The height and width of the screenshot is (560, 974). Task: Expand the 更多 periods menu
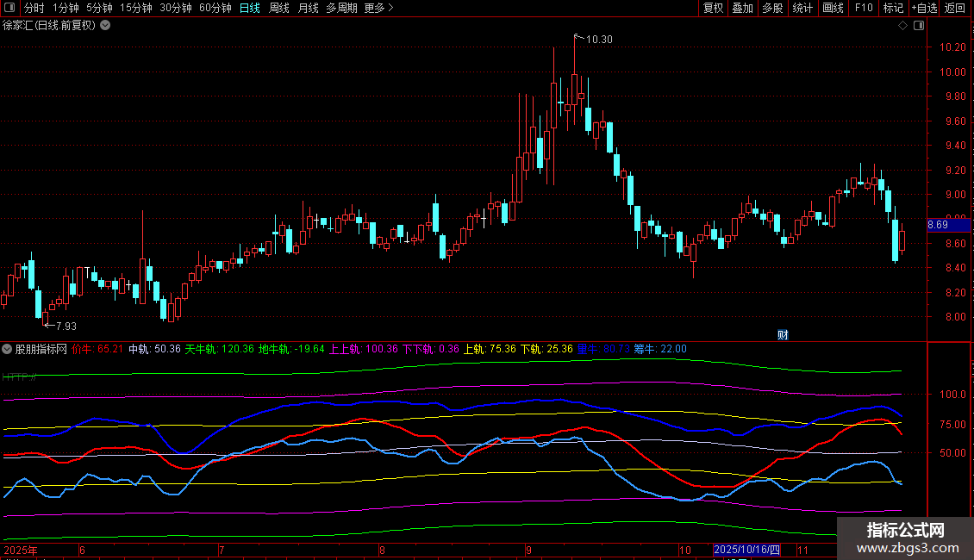(x=378, y=9)
